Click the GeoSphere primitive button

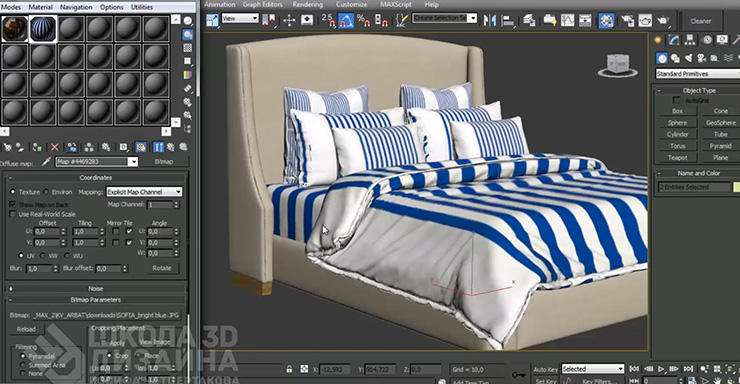click(x=721, y=123)
